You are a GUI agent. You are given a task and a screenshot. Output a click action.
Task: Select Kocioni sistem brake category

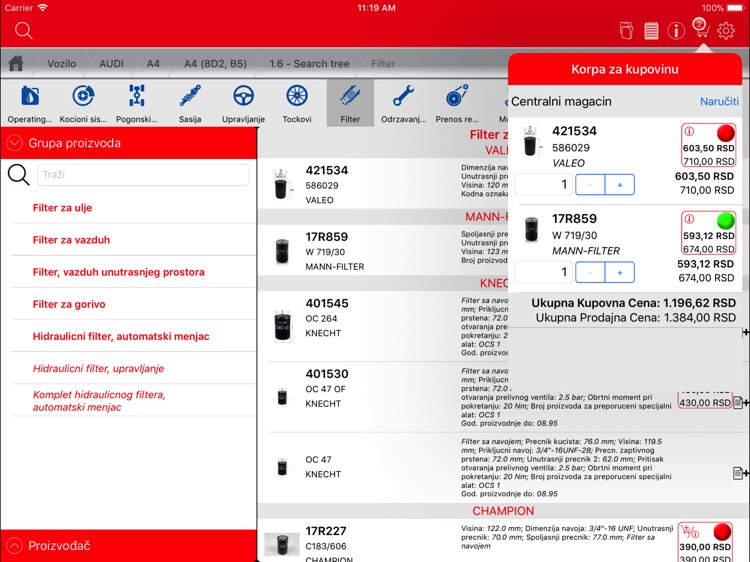coord(83,103)
